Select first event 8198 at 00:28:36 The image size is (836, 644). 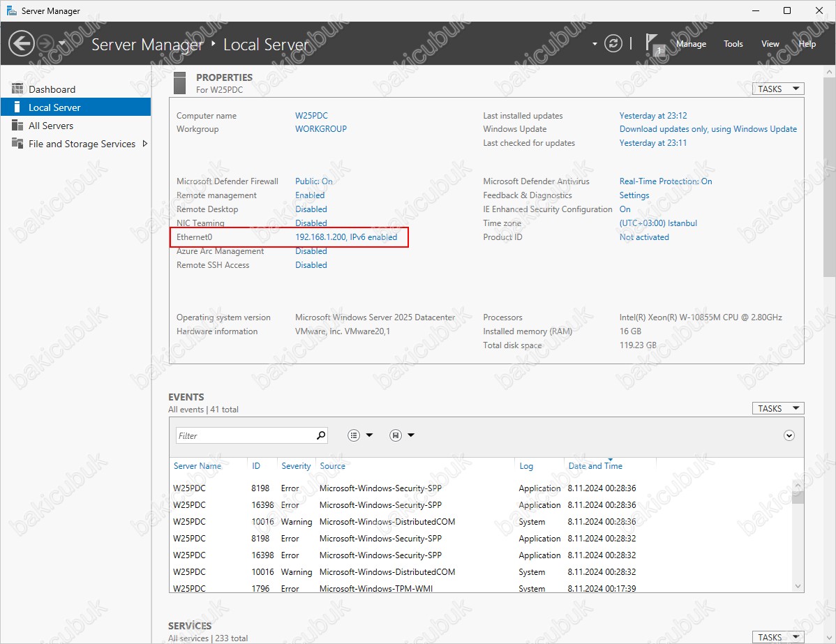point(480,488)
